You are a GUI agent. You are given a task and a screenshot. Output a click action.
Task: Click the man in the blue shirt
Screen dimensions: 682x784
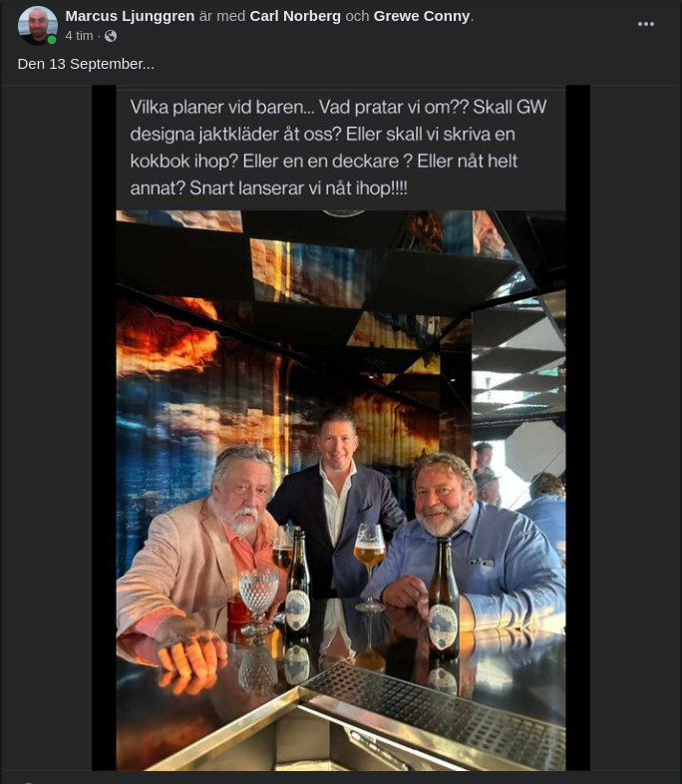click(x=470, y=545)
